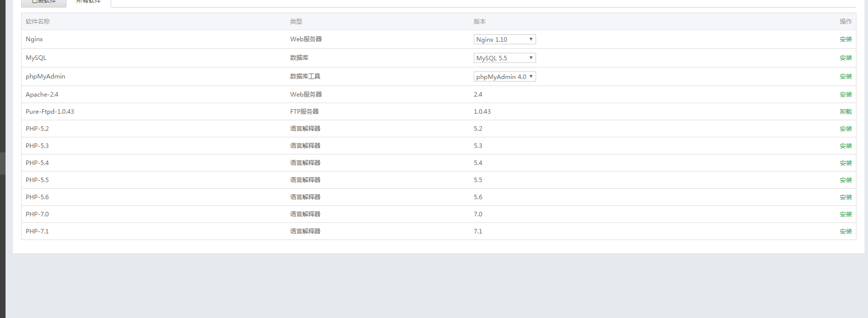The width and height of the screenshot is (868, 318).
Task: Select the PHP-7.1 software name
Action: pyautogui.click(x=37, y=231)
